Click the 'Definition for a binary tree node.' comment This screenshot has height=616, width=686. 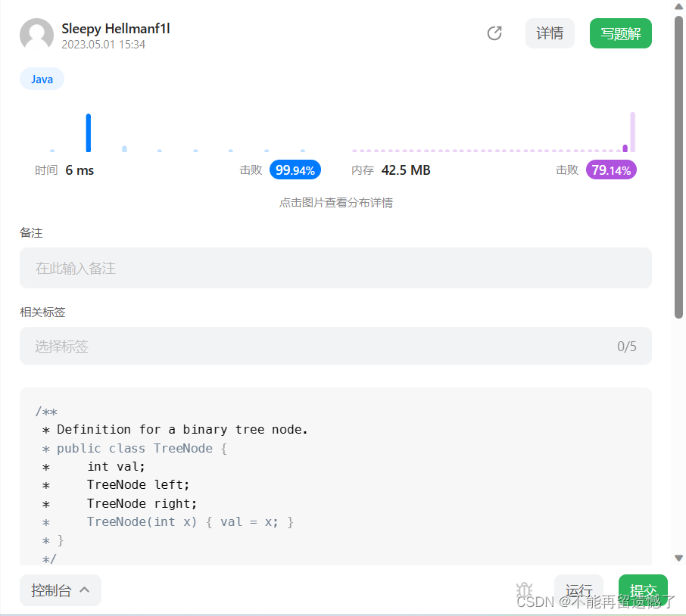tap(182, 430)
